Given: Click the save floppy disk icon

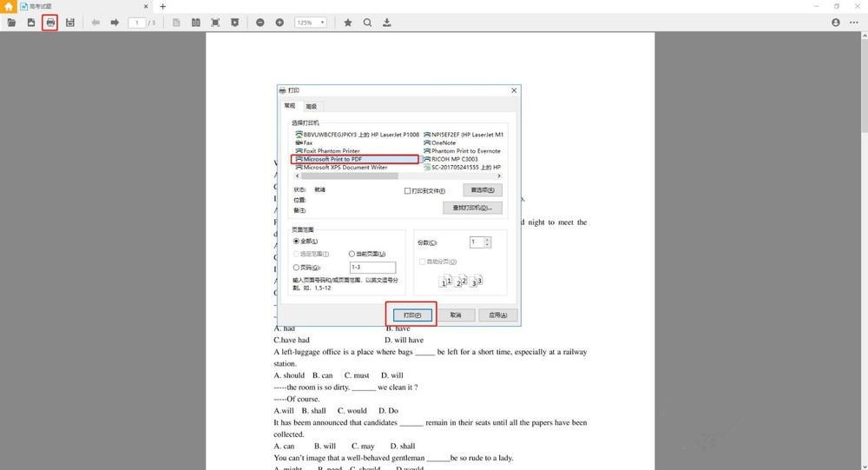Looking at the screenshot, I should 70,23.
